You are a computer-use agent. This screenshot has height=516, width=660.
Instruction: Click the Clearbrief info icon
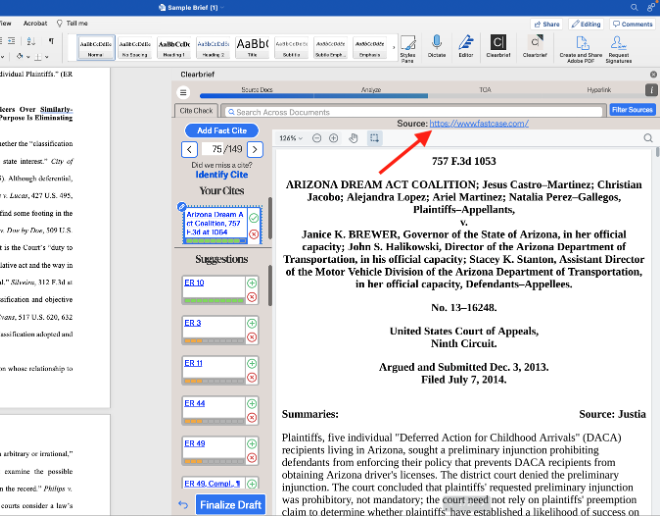[651, 91]
